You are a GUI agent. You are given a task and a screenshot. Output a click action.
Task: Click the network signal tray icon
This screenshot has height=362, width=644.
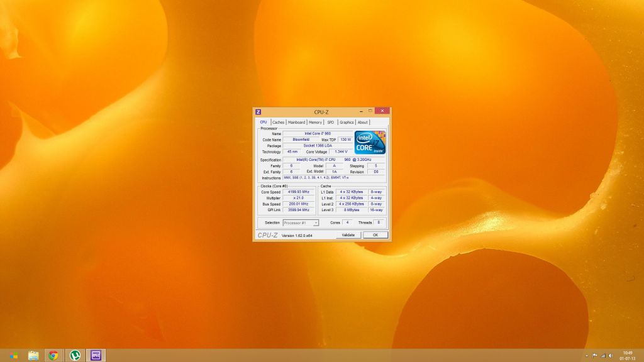[603, 356]
